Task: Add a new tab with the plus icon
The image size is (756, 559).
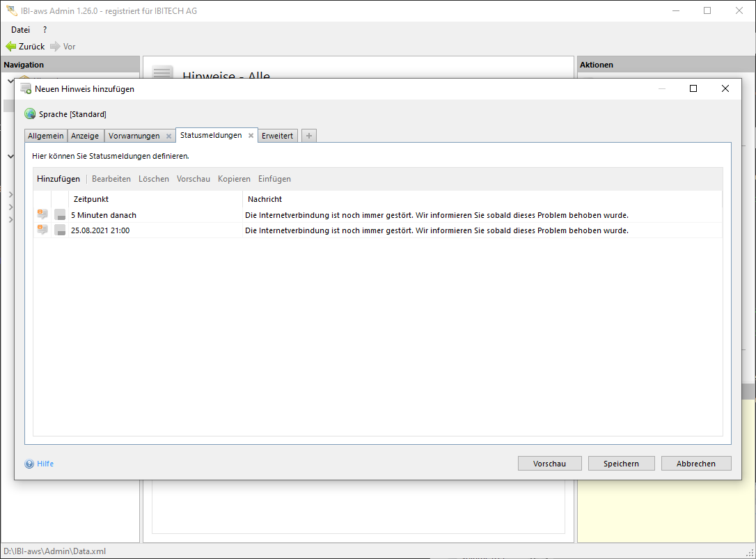Action: coord(309,136)
